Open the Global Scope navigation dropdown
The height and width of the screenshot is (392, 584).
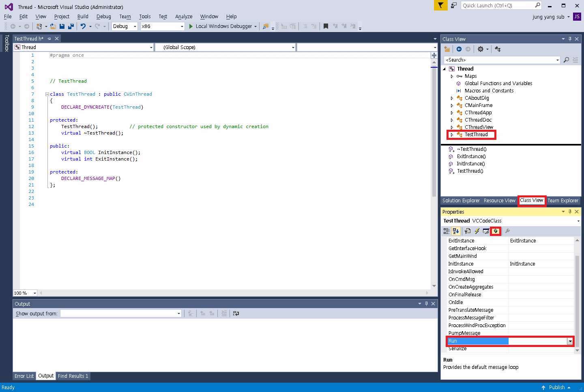point(293,47)
